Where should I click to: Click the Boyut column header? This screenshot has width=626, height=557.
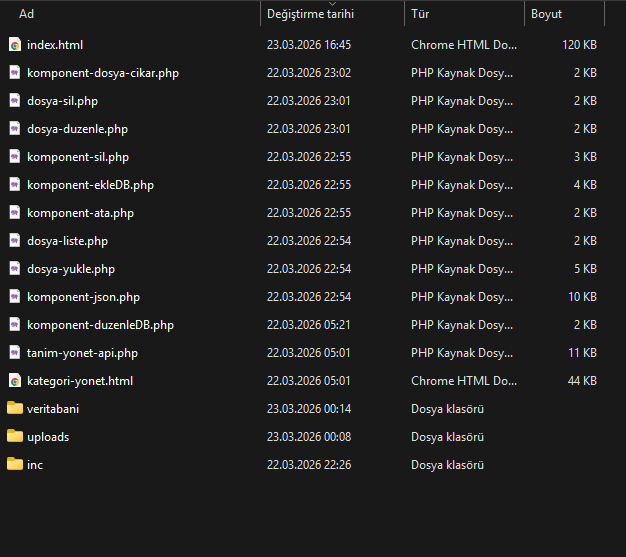(x=546, y=14)
